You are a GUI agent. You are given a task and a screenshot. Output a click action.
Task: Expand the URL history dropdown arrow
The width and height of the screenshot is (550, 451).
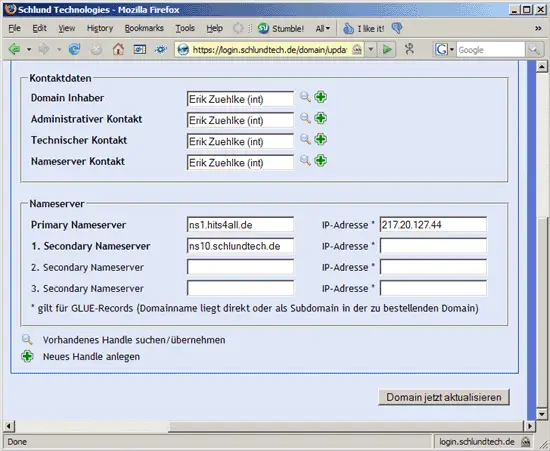(x=371, y=49)
